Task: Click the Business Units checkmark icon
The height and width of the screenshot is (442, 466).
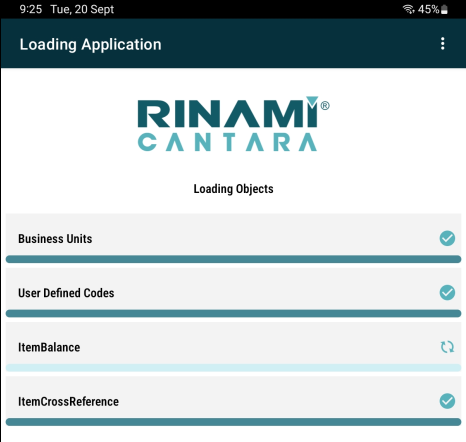Action: click(x=447, y=238)
